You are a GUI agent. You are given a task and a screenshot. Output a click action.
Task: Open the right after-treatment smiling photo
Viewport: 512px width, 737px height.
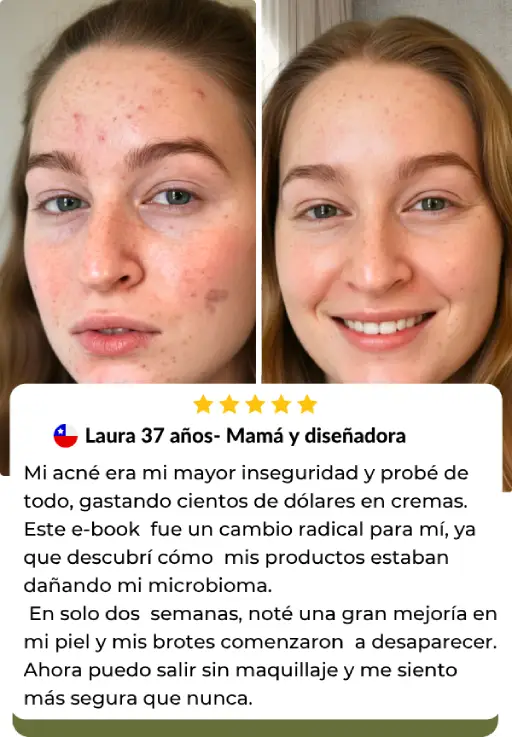(x=387, y=191)
